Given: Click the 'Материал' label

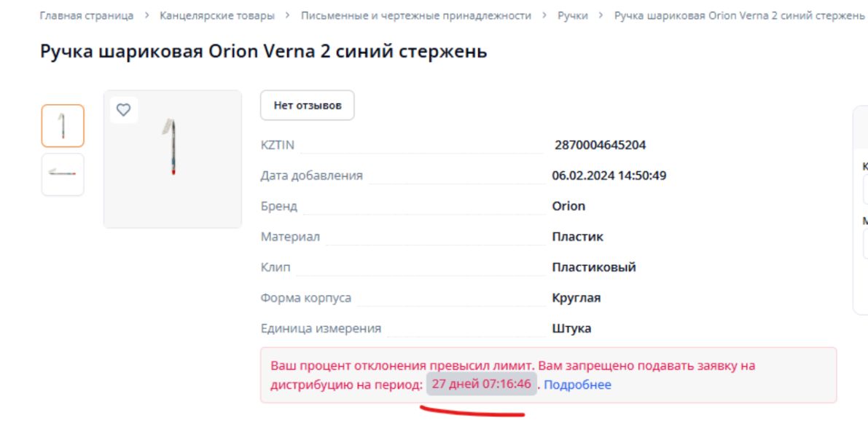Looking at the screenshot, I should pyautogui.click(x=290, y=236).
